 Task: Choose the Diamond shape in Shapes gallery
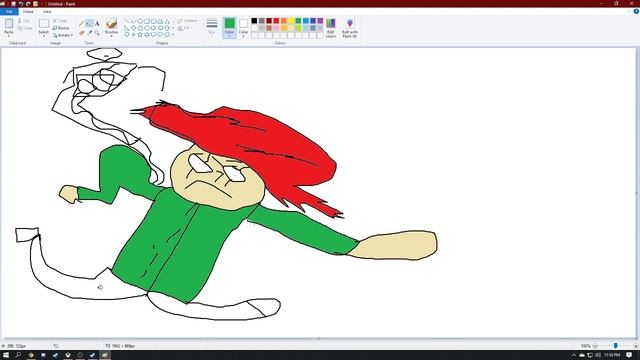pyautogui.click(x=133, y=28)
